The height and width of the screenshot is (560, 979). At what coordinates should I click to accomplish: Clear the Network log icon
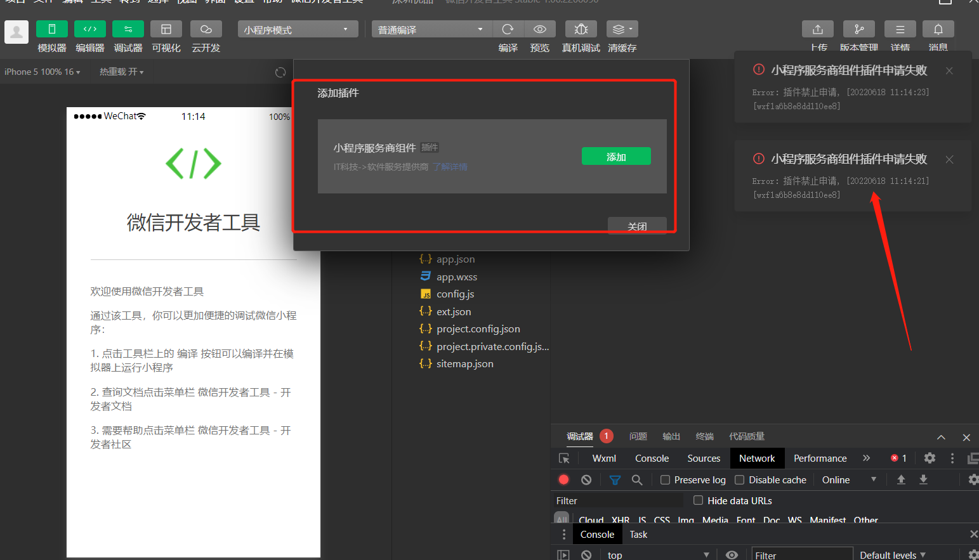(x=586, y=479)
